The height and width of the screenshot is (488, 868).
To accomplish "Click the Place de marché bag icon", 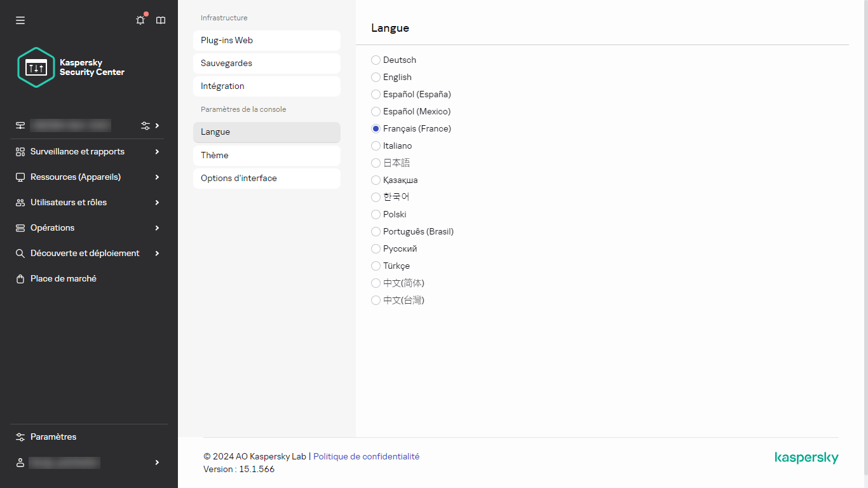I will [x=20, y=279].
